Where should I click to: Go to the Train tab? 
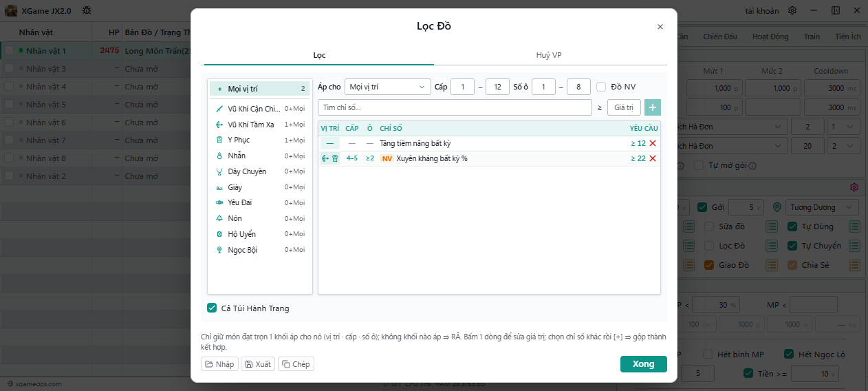pyautogui.click(x=812, y=36)
